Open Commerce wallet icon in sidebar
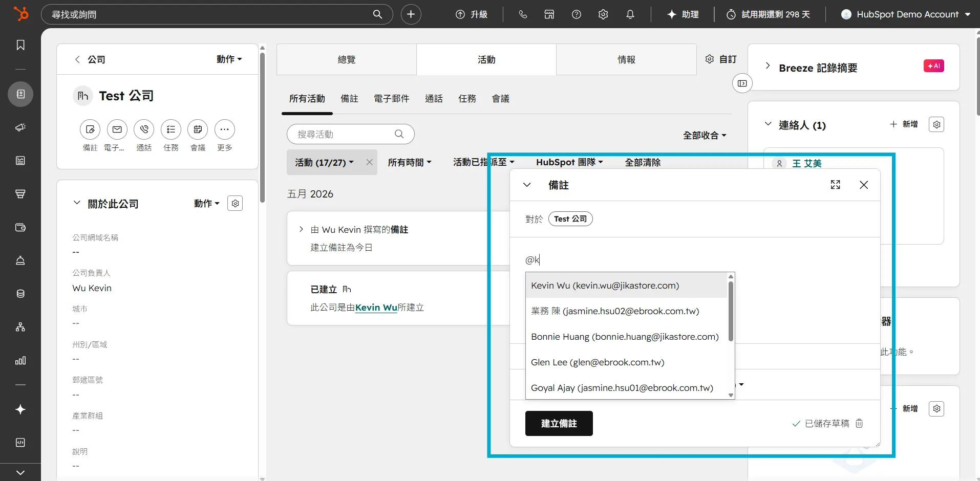The height and width of the screenshot is (481, 980). pyautogui.click(x=20, y=227)
